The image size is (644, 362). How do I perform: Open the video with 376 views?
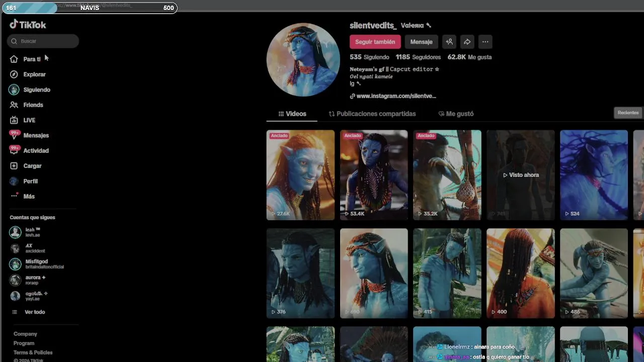(x=300, y=274)
